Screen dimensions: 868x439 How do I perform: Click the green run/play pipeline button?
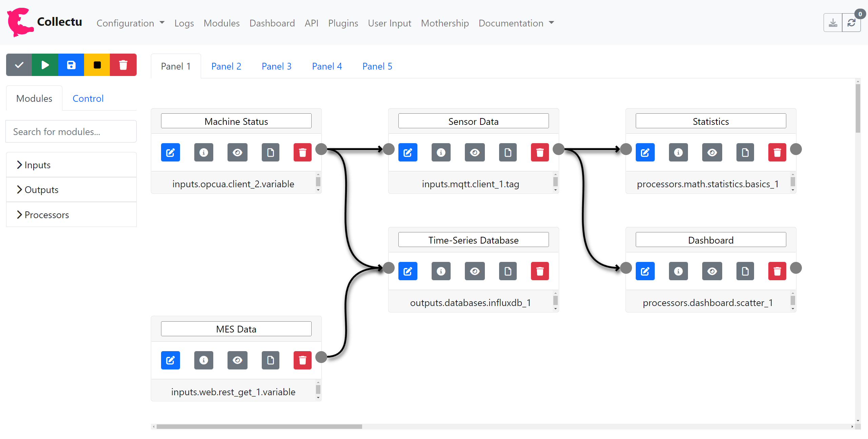click(x=45, y=65)
